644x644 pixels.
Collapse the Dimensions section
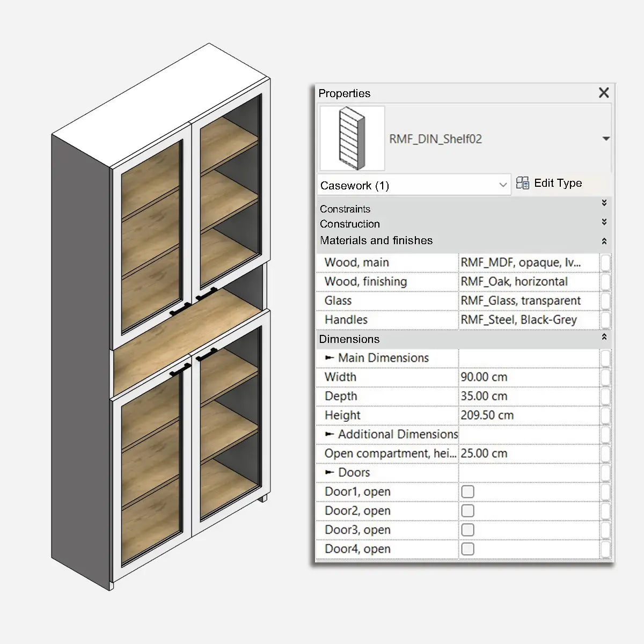pyautogui.click(x=604, y=337)
